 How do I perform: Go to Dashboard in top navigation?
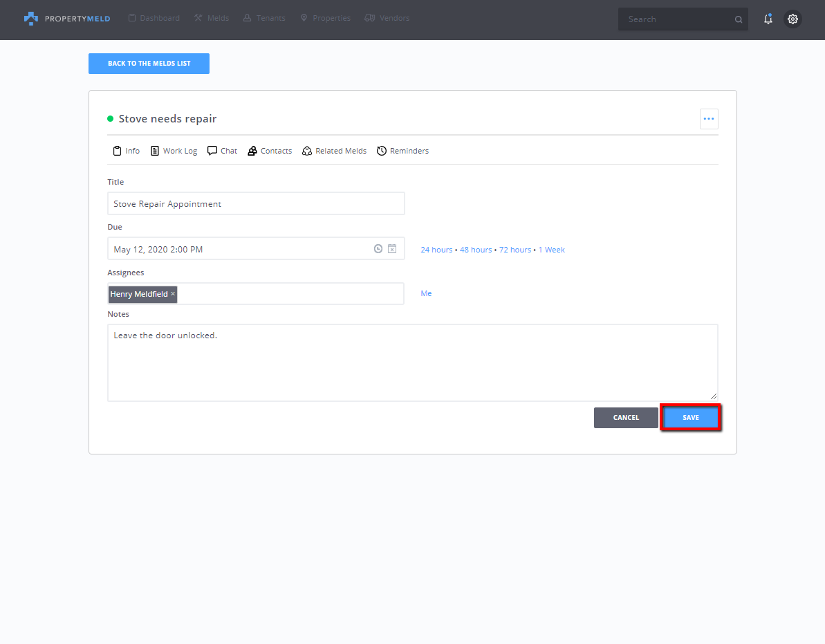click(x=154, y=18)
